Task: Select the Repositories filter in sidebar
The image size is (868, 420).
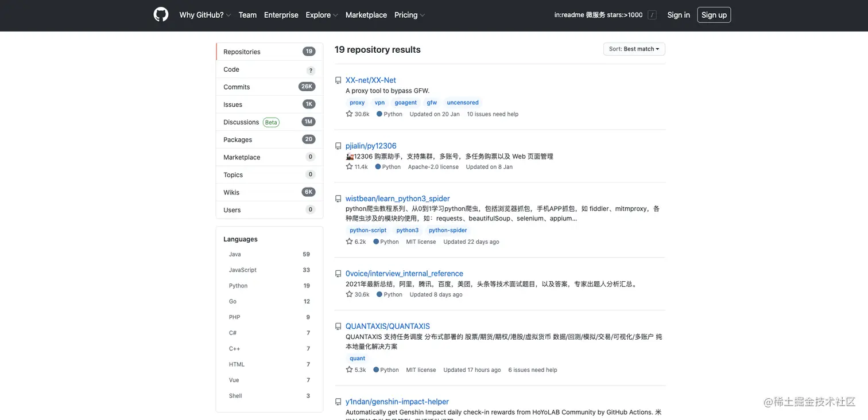Action: (269, 52)
